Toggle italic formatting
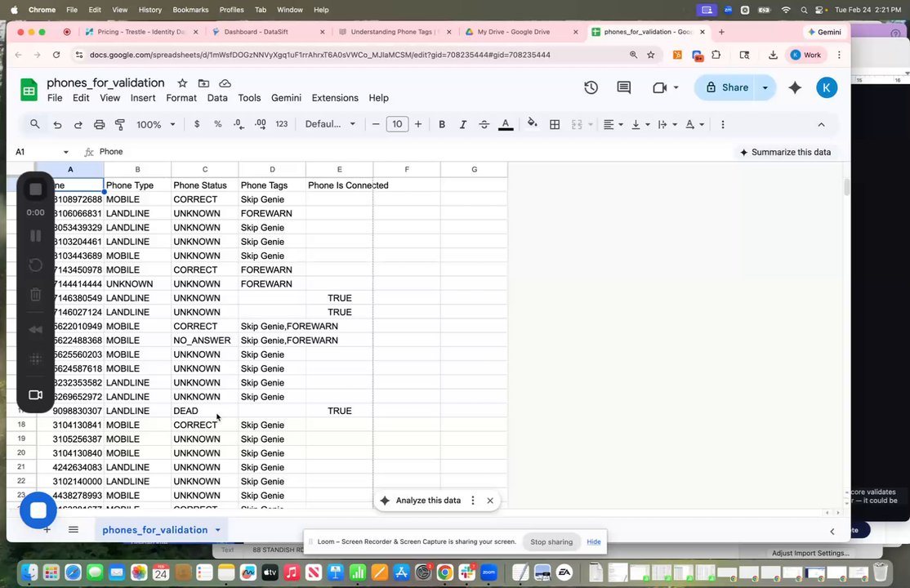 click(462, 124)
